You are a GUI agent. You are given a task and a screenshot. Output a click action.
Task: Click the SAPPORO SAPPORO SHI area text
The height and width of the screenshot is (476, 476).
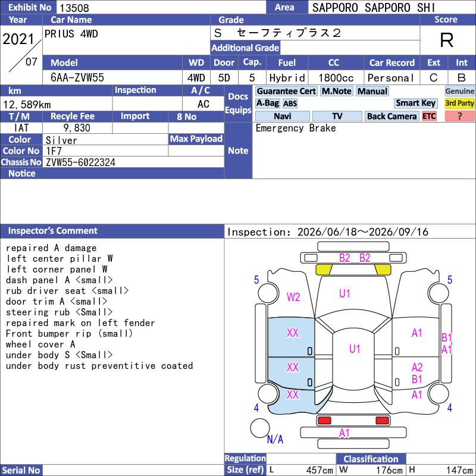tap(374, 8)
